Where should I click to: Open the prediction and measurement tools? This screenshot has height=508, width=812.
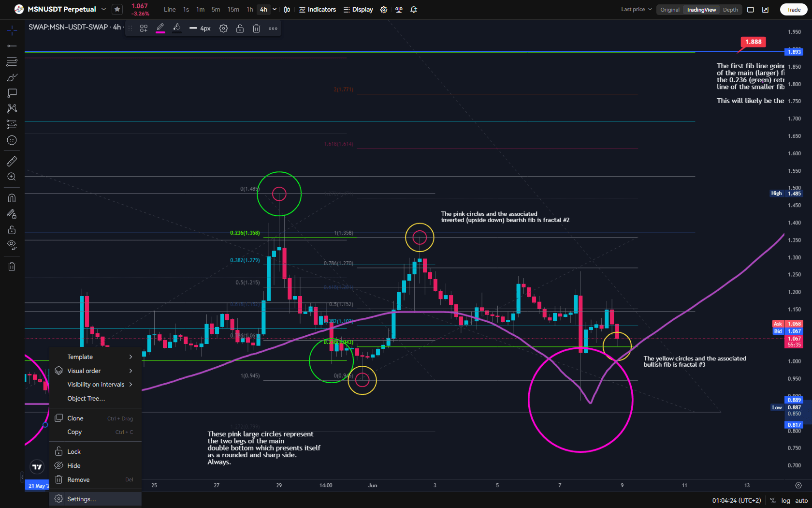12,124
